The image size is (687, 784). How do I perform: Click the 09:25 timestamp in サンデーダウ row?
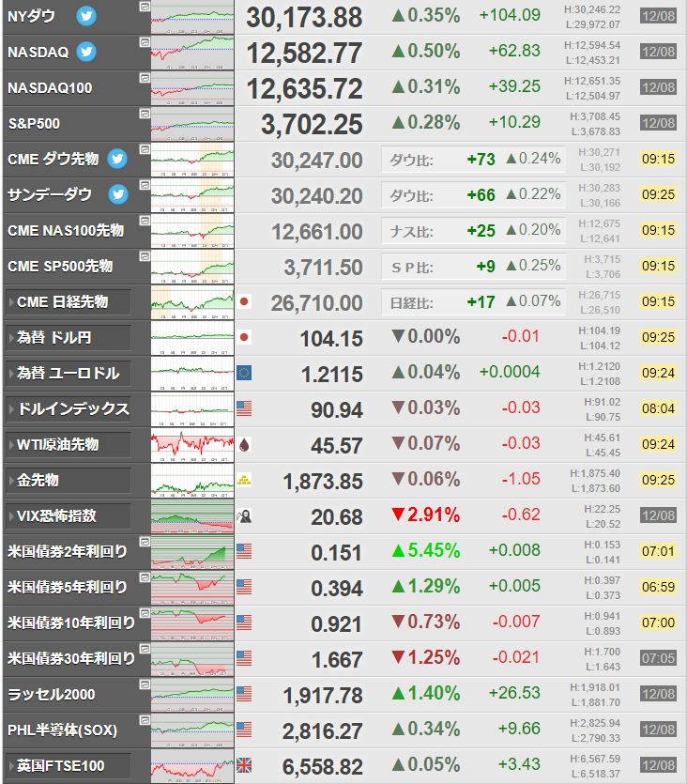click(658, 194)
